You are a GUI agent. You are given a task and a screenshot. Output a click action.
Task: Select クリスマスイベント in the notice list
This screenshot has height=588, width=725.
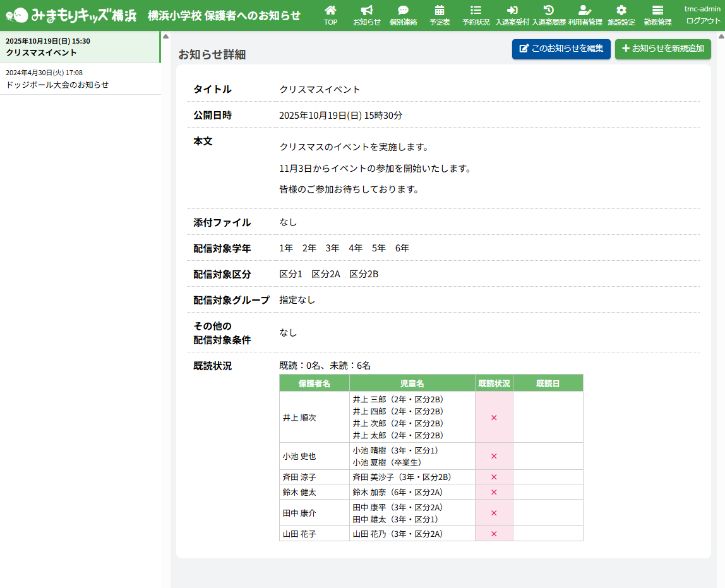point(80,47)
